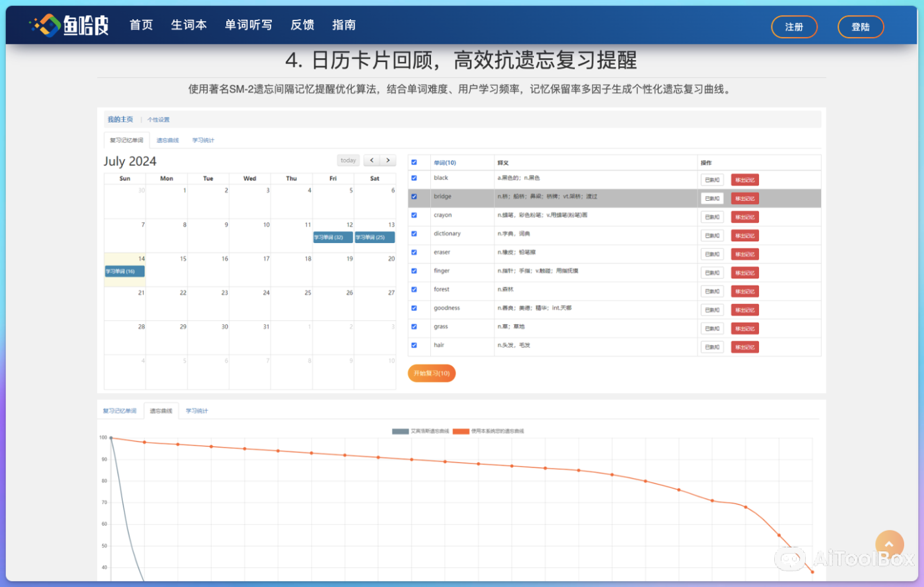Click the 单词(10) column header to sort
Viewport: 924px width, 587px height.
pos(445,162)
